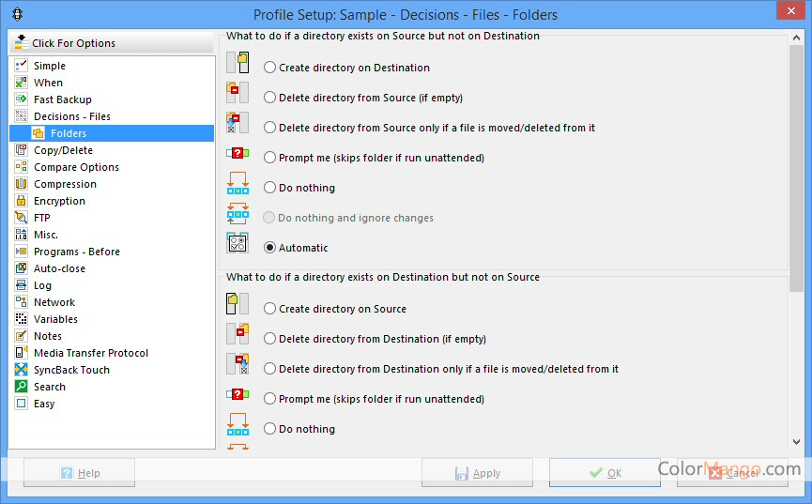Screen dimensions: 812x504
Task: Click the Folders sub-item icon
Action: [38, 133]
